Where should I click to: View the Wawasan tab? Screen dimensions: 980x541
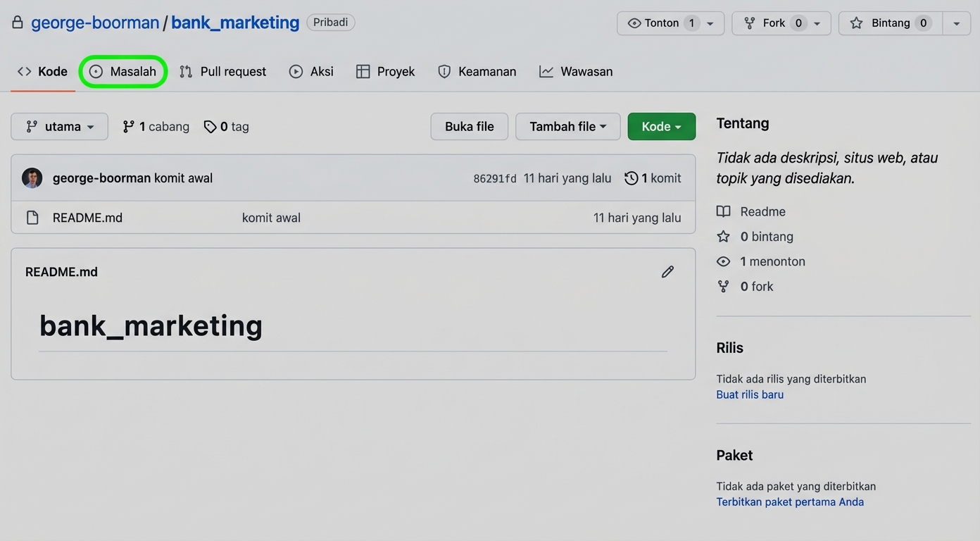coord(576,71)
